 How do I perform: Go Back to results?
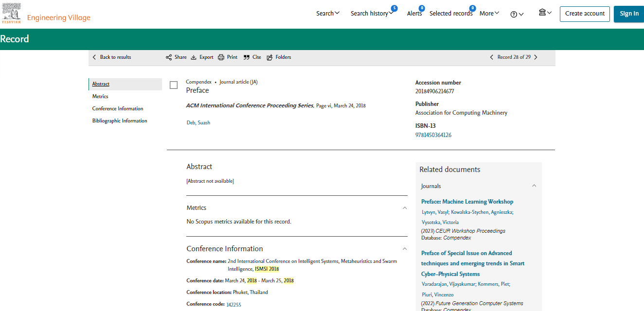pos(112,57)
